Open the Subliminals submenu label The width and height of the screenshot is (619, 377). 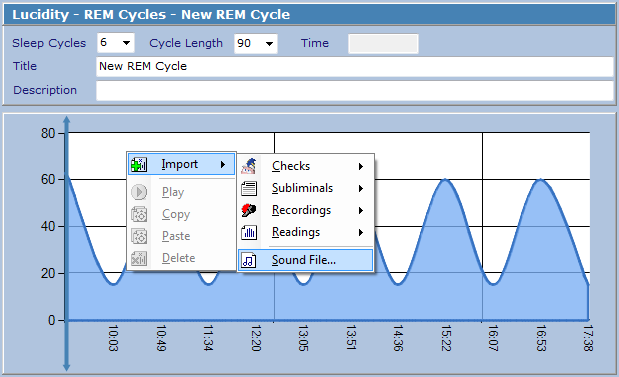(302, 188)
